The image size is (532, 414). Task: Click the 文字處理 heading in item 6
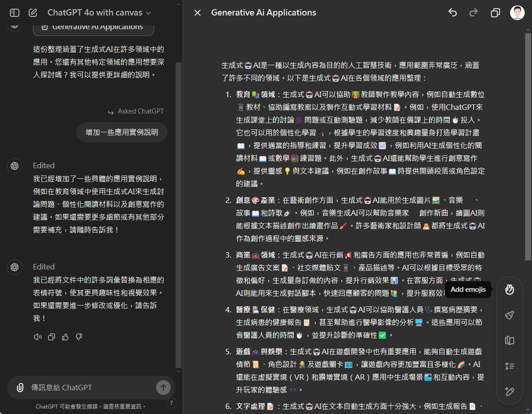pos(255,406)
